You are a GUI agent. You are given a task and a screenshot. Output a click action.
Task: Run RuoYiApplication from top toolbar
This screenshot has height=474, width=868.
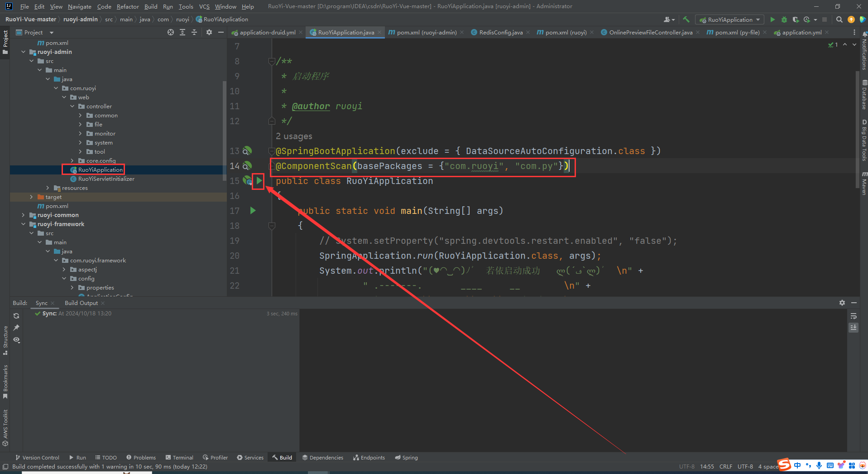772,19
